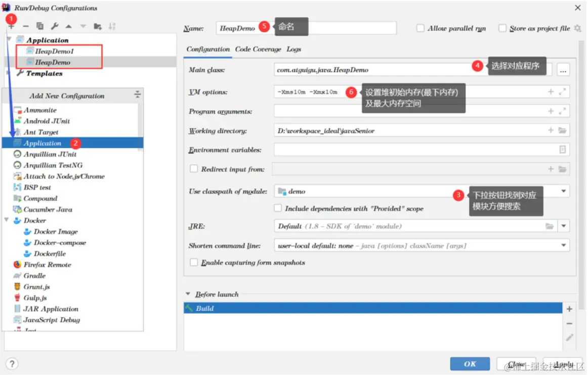Click plus icon in VM options field
588x375 pixels.
coord(551,92)
